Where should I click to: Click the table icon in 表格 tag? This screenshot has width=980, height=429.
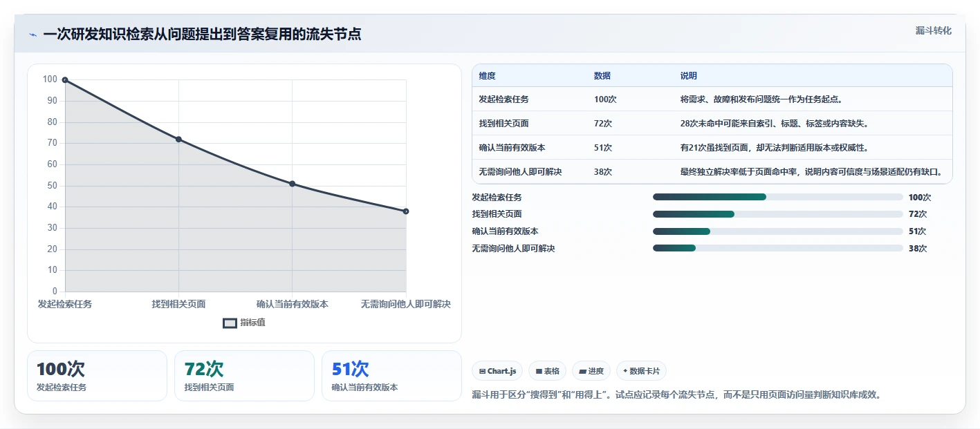click(x=539, y=372)
